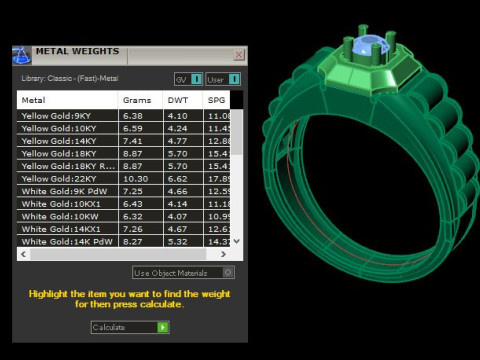Click the Library: Classic (Fast)-Metal label
This screenshot has height=360, width=480.
click(x=70, y=79)
